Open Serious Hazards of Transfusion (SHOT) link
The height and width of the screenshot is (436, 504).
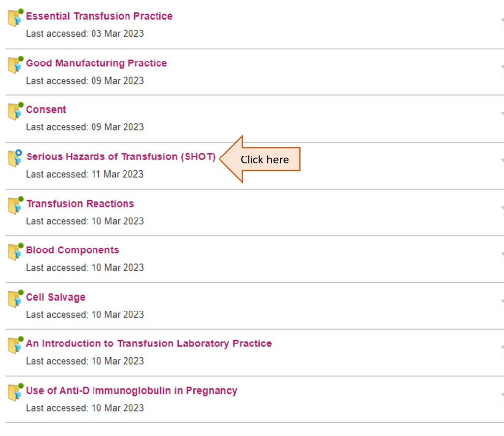point(121,156)
